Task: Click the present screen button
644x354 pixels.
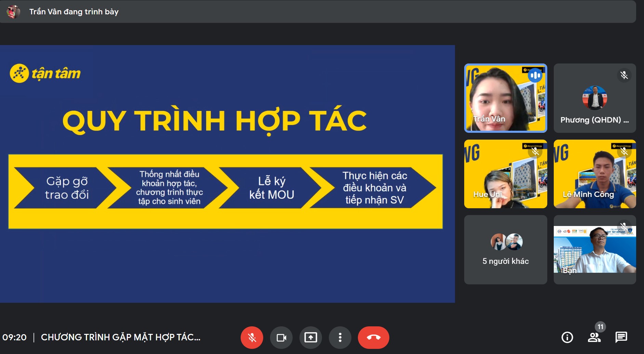Action: (310, 338)
